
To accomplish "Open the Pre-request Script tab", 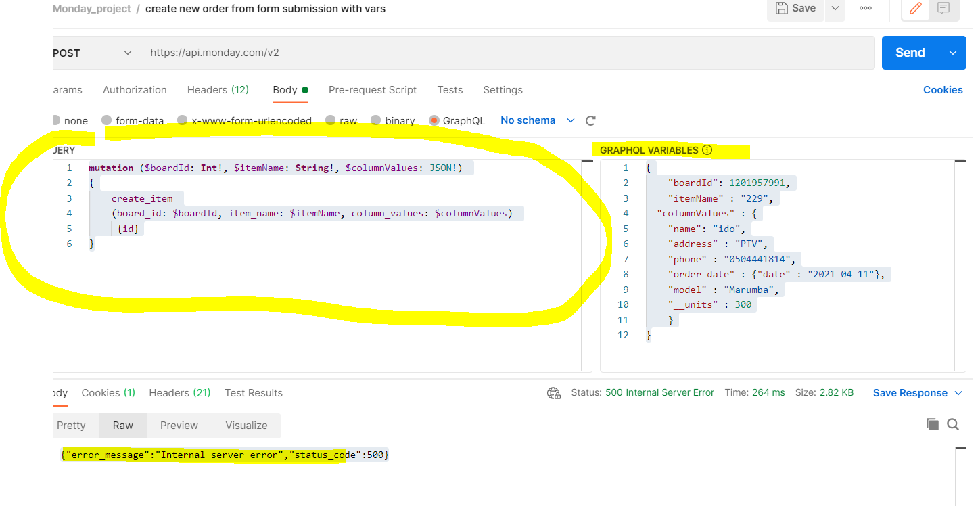I will (x=373, y=90).
